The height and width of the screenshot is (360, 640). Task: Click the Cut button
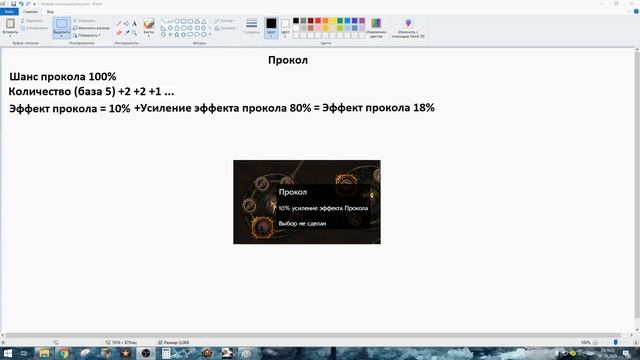tap(32, 20)
